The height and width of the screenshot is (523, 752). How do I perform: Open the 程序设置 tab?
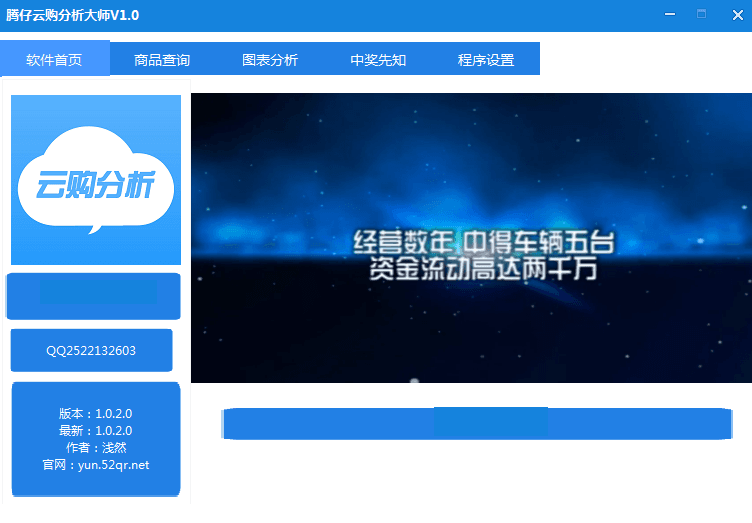click(486, 59)
